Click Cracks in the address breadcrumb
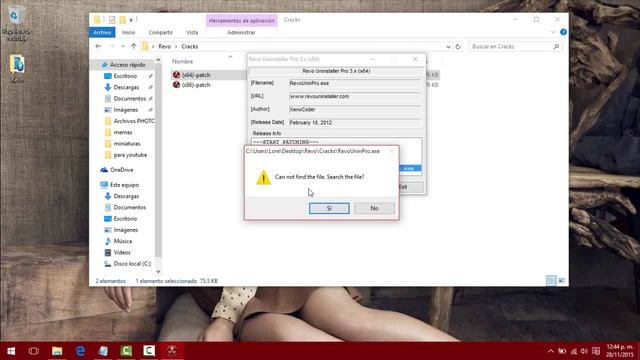 tap(190, 47)
